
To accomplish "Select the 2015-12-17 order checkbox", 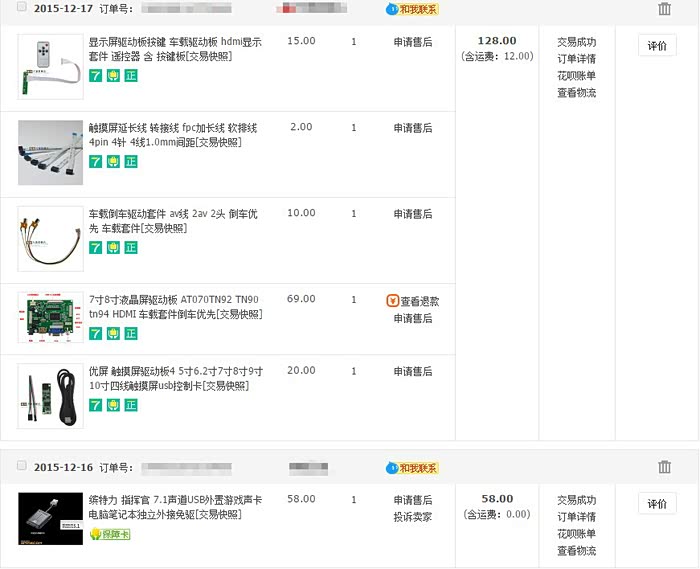I will [22, 7].
